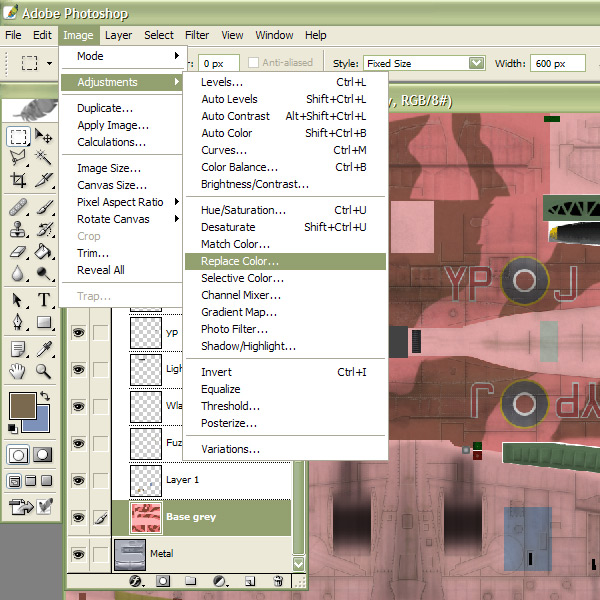The height and width of the screenshot is (600, 600).
Task: Select the Dodge tool
Action: [43, 273]
